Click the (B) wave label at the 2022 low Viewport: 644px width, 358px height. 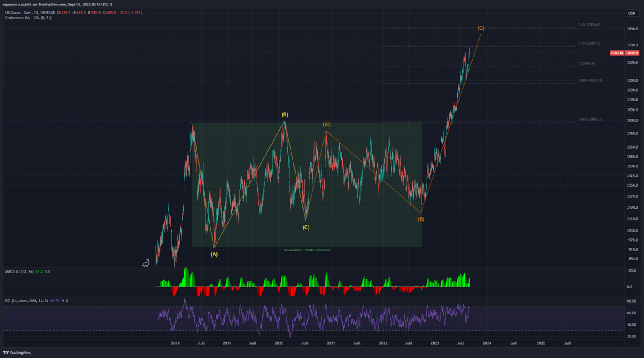pos(421,219)
